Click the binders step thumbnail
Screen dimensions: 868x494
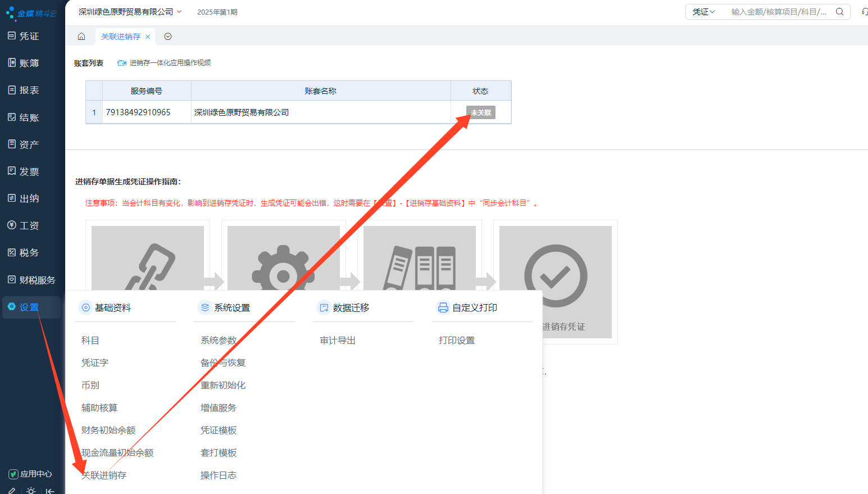pos(420,258)
